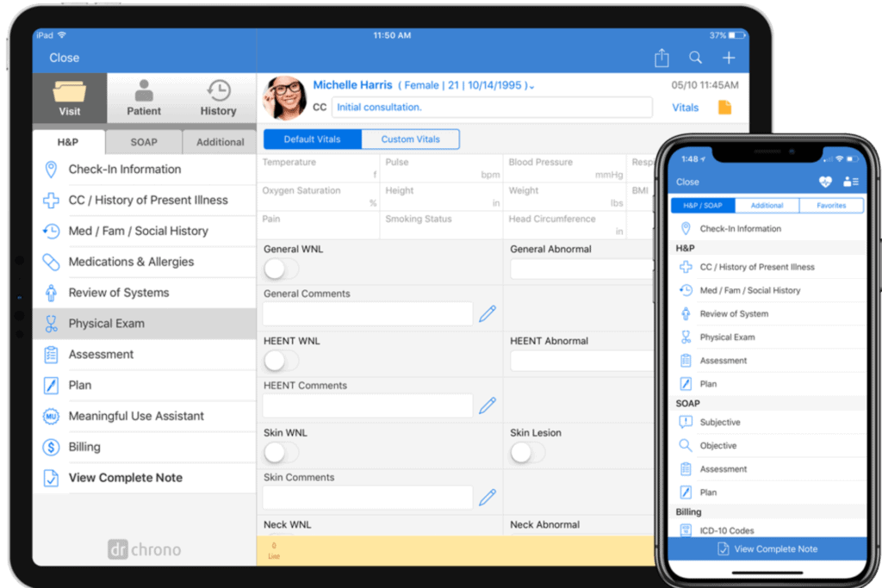Tap pencil icon beside General Comments
The height and width of the screenshot is (588, 882).
(488, 314)
